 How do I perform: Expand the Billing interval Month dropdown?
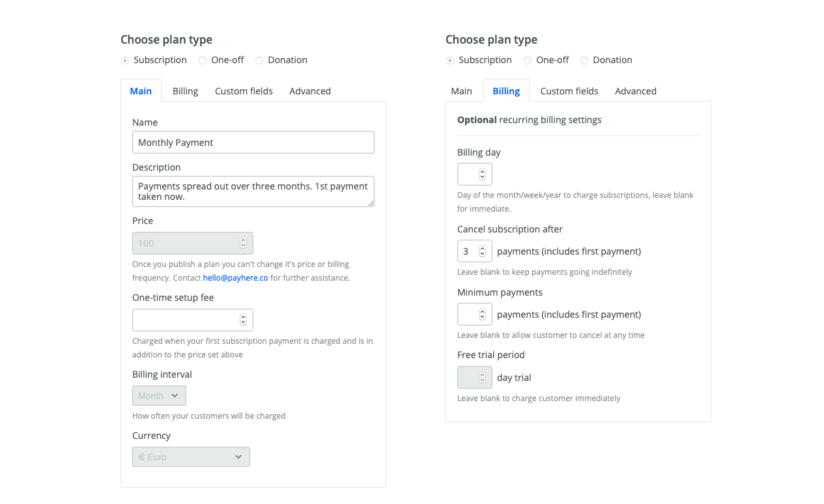pos(159,396)
